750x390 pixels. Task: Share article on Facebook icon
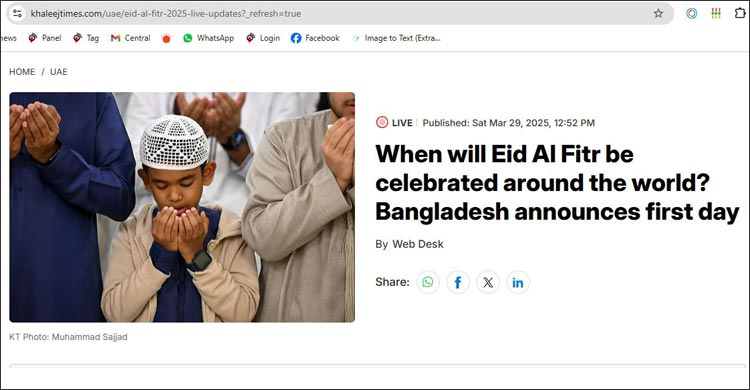coord(458,282)
